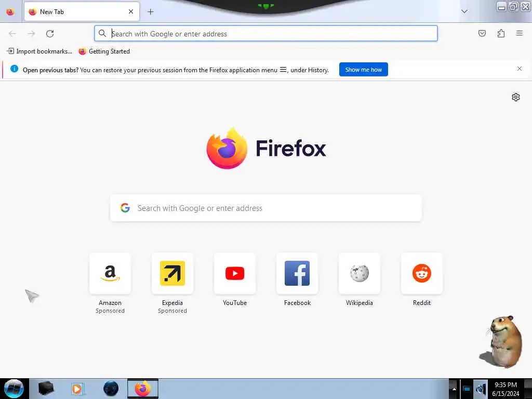Click the reload page icon
532x399 pixels.
pos(50,34)
